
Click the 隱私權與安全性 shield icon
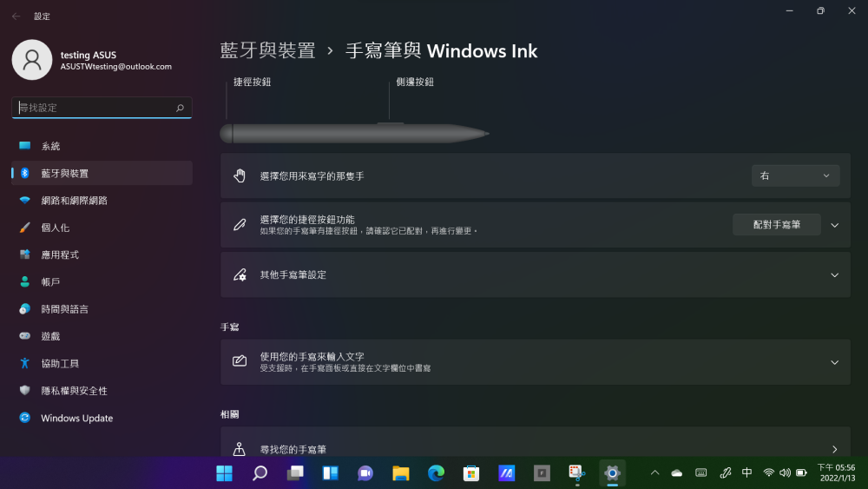[25, 391]
